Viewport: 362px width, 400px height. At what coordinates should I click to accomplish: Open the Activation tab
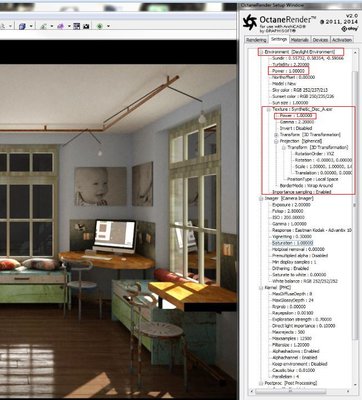coord(342,40)
